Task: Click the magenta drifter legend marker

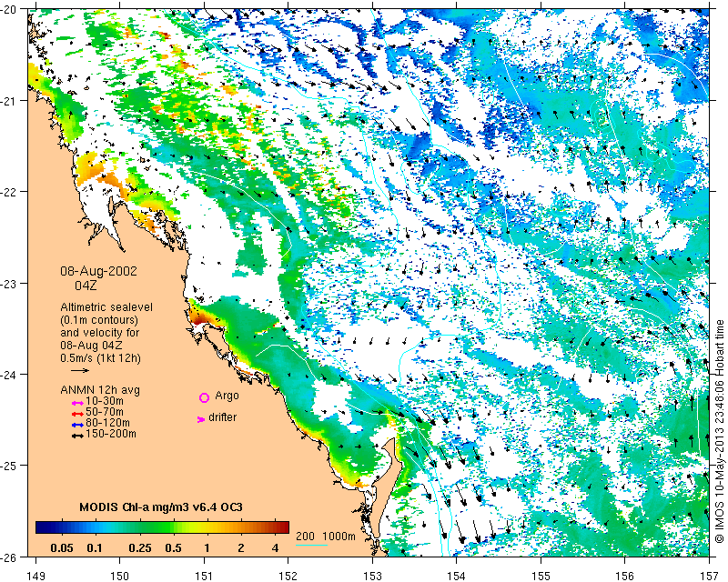Action: tap(201, 419)
